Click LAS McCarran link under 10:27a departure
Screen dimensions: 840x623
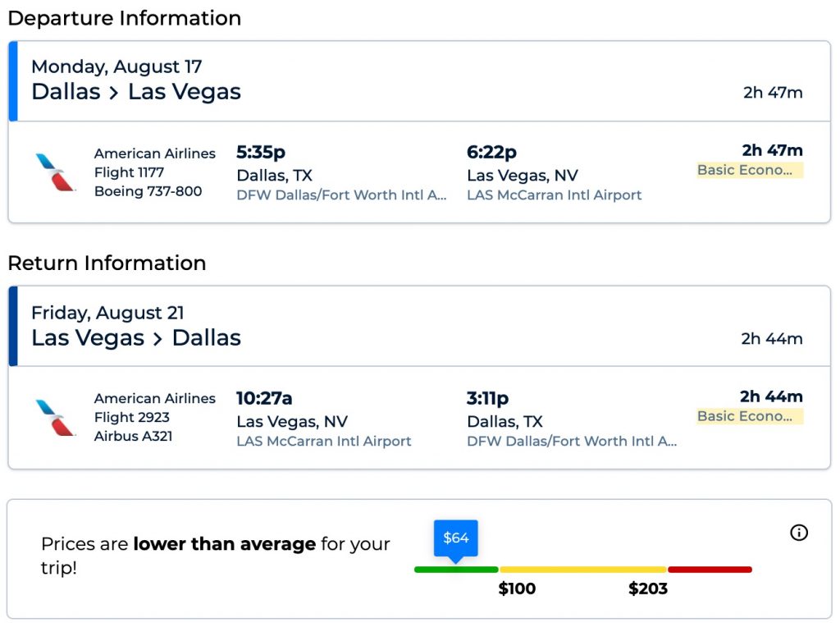tap(324, 442)
